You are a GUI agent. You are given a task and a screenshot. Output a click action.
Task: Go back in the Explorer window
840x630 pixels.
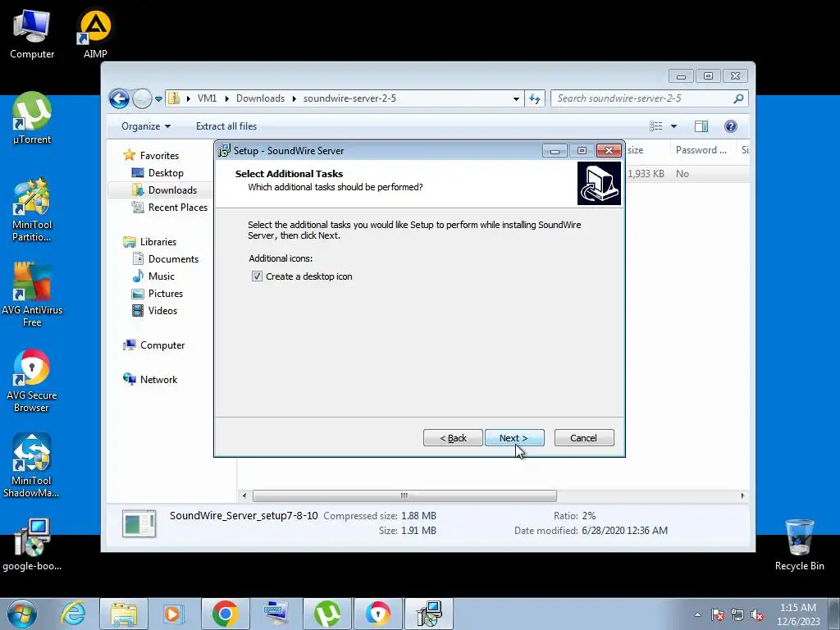(x=119, y=98)
